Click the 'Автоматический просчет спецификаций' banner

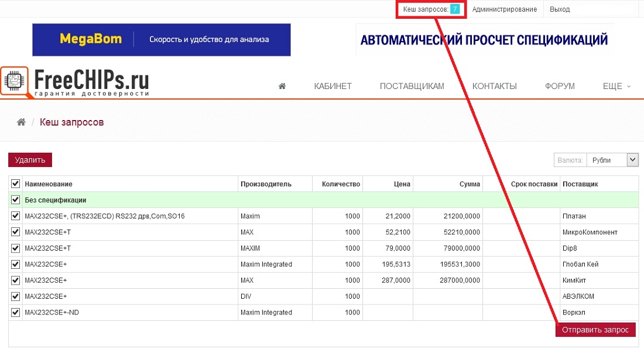tap(484, 40)
